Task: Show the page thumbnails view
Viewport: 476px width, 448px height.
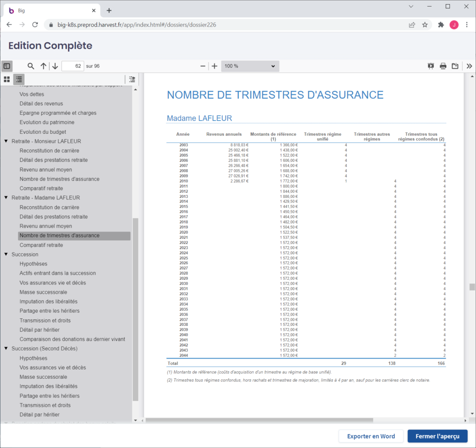Action: pyautogui.click(x=7, y=79)
